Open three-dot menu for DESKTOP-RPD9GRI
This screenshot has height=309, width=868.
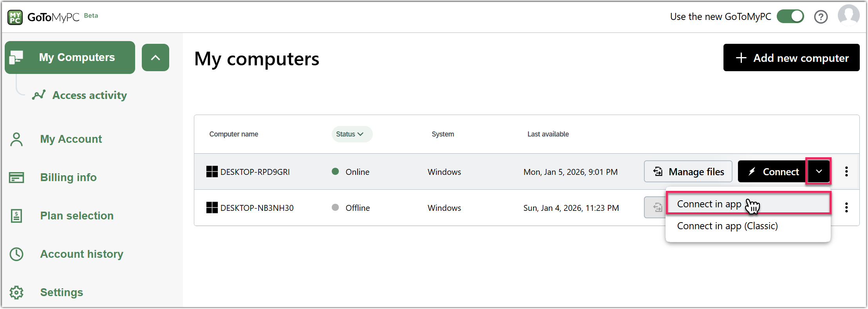coord(846,171)
